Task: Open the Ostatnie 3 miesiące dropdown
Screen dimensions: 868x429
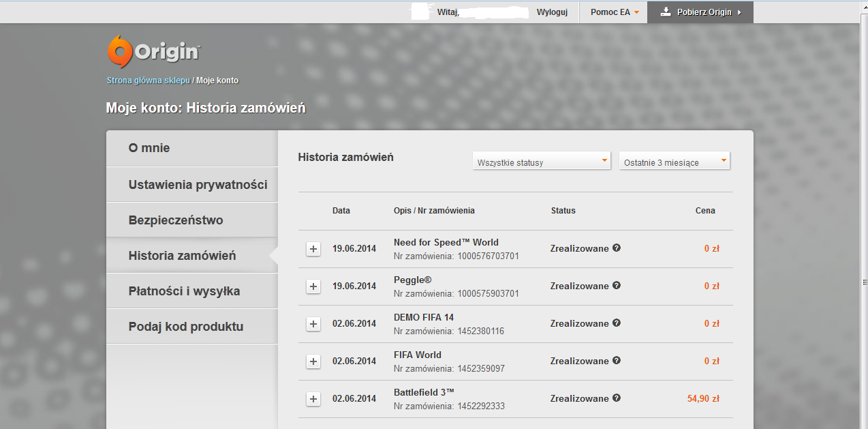Action: [675, 161]
